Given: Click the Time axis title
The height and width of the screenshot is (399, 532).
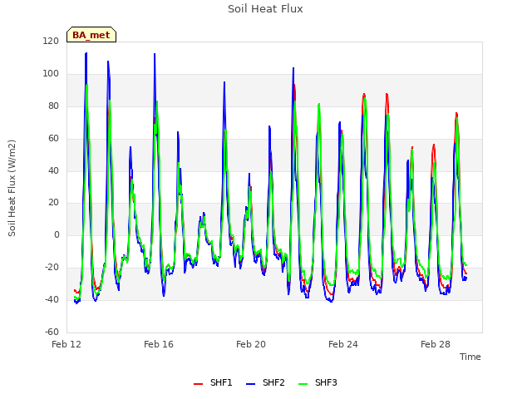Looking at the screenshot, I should tap(470, 357).
